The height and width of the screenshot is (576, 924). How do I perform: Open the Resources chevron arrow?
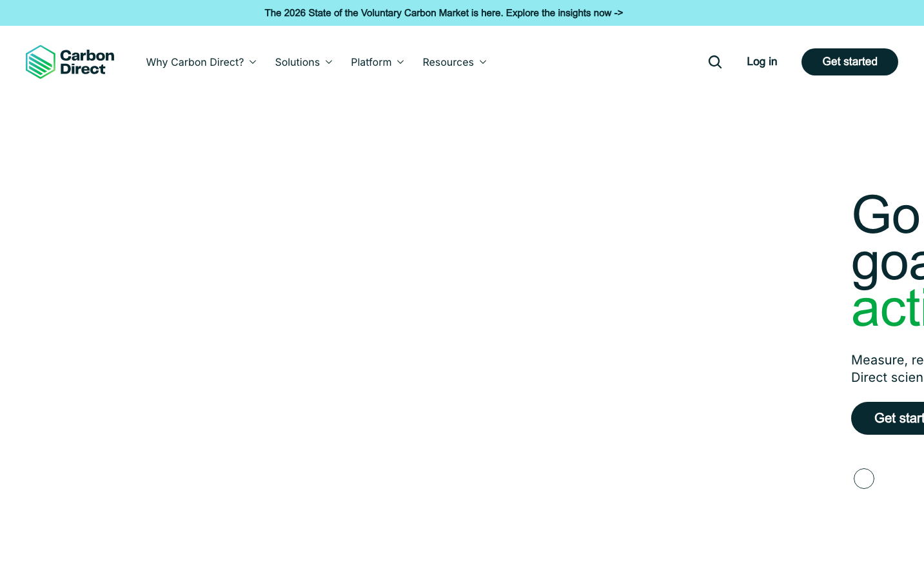483,63
